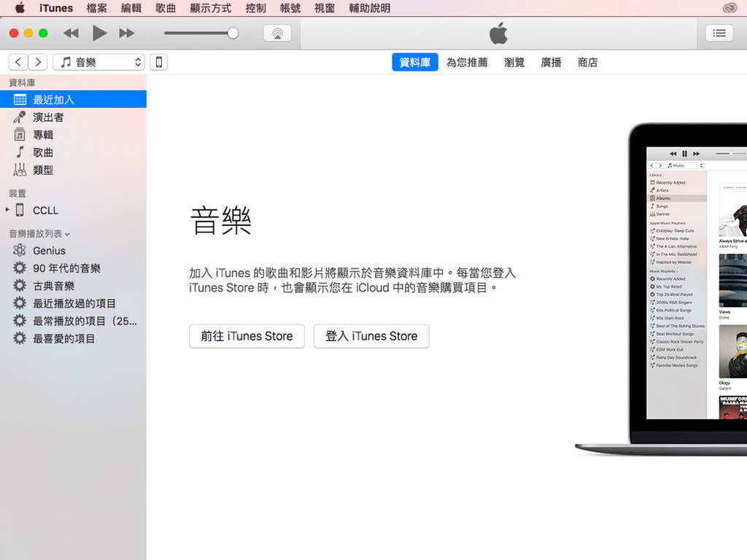
Task: Switch to the 廣播 tab
Action: click(x=551, y=63)
